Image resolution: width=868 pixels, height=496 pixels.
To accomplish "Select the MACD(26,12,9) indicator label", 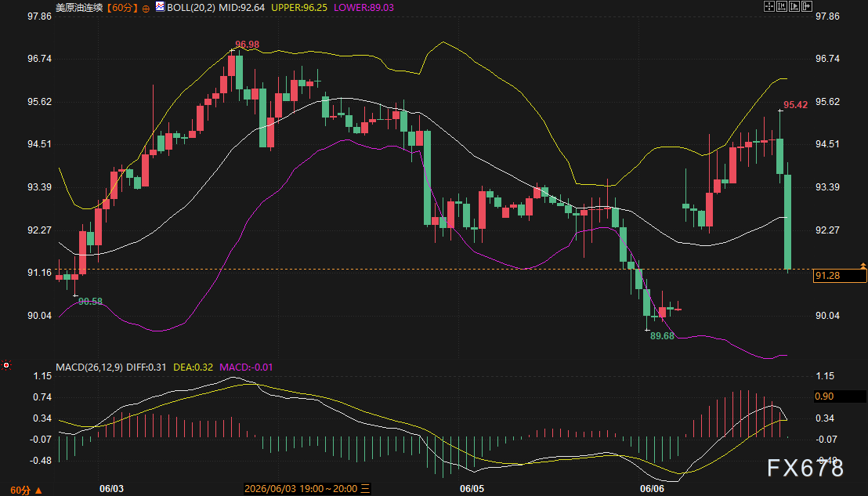I will (89, 367).
